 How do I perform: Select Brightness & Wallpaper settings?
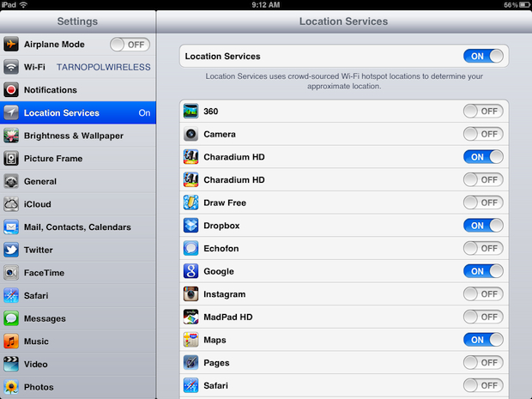[x=78, y=136]
